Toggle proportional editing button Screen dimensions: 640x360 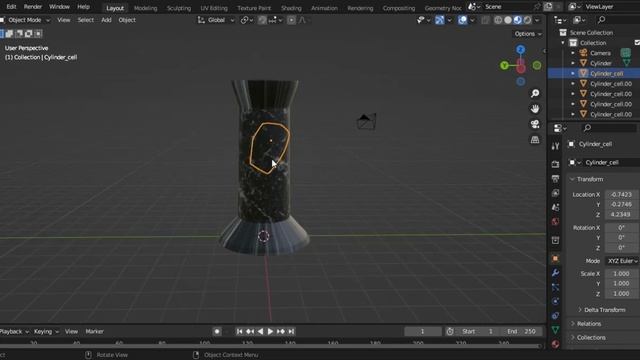tap(291, 20)
